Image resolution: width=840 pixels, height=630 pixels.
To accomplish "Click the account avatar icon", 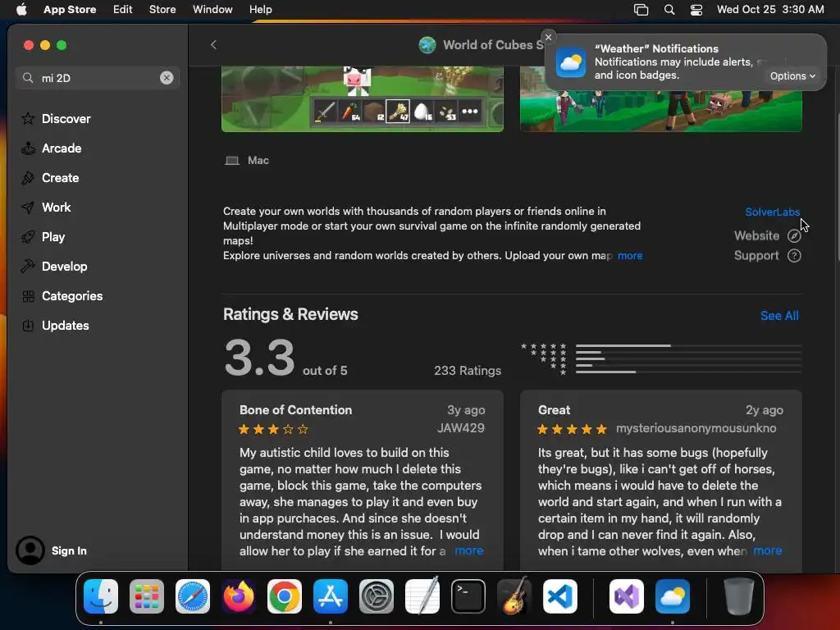I will [x=30, y=550].
